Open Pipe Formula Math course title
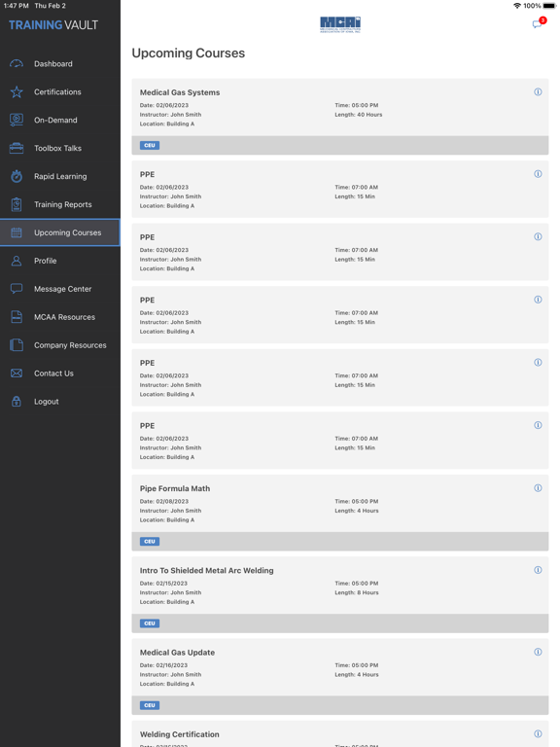560x747 pixels. coord(175,488)
